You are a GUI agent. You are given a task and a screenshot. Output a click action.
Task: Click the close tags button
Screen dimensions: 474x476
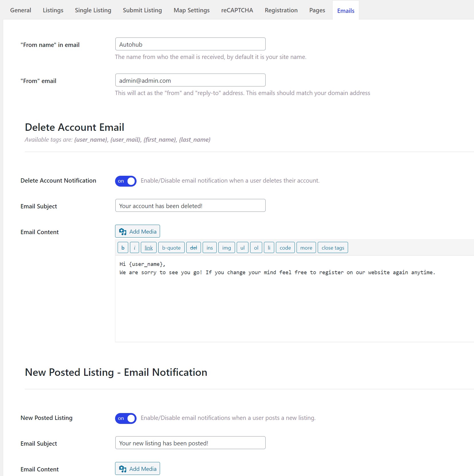333,248
